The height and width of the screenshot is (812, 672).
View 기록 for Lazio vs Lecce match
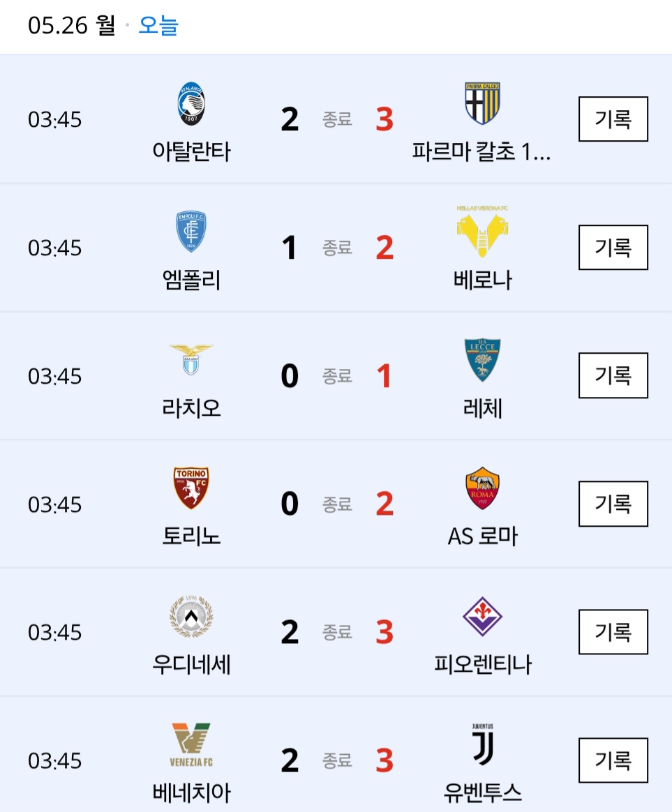(x=613, y=375)
